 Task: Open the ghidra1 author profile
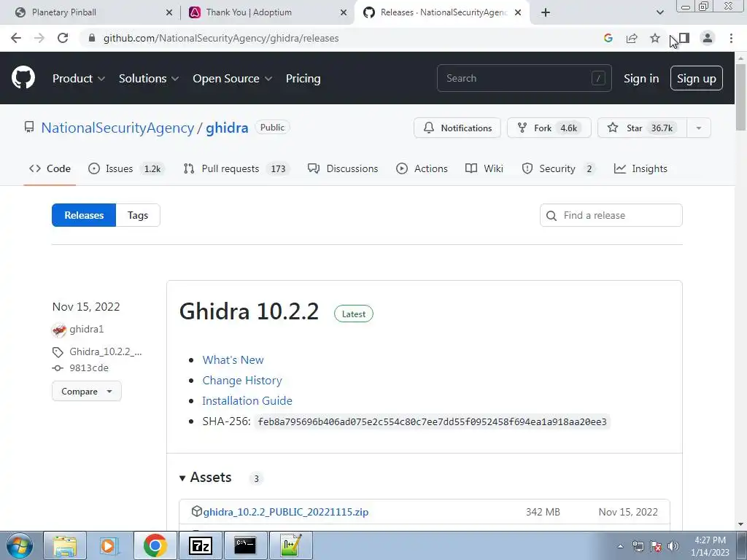(86, 329)
